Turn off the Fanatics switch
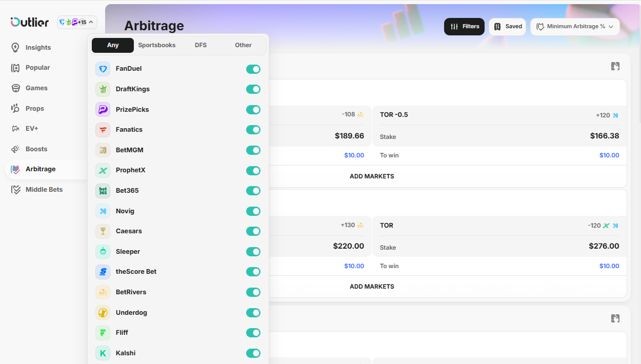641x364 pixels. point(253,130)
